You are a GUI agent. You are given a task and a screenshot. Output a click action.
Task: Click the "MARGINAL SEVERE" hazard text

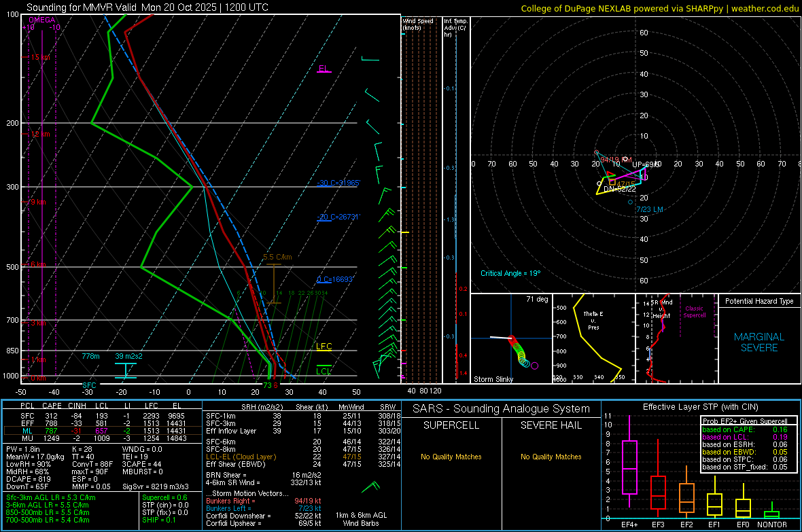coord(759,342)
